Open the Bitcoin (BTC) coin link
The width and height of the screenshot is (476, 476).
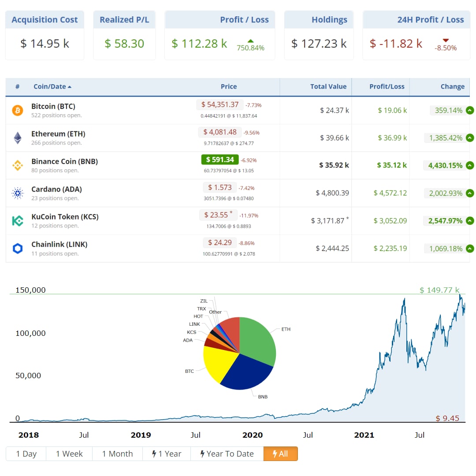pos(53,106)
